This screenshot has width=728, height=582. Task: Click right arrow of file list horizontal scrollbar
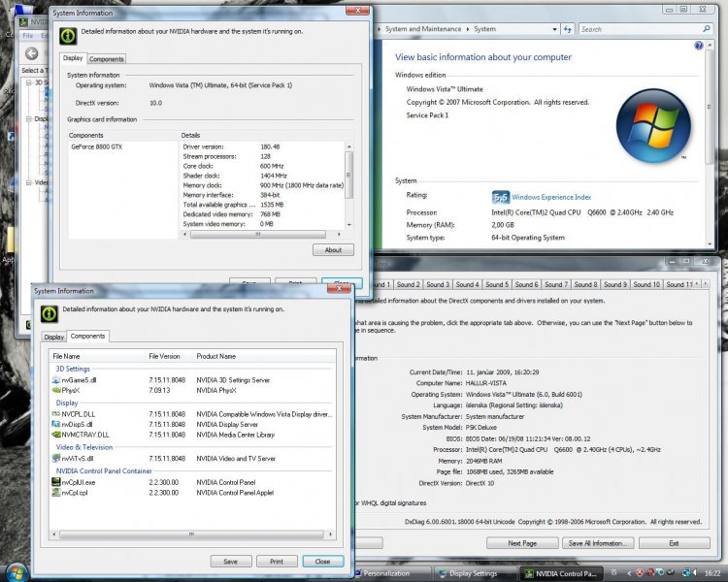click(x=330, y=534)
